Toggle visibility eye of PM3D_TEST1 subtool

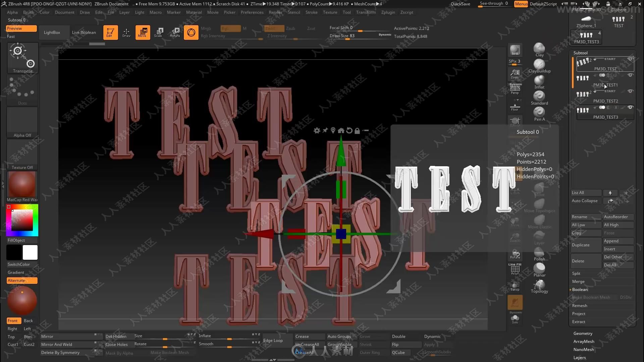pyautogui.click(x=630, y=75)
